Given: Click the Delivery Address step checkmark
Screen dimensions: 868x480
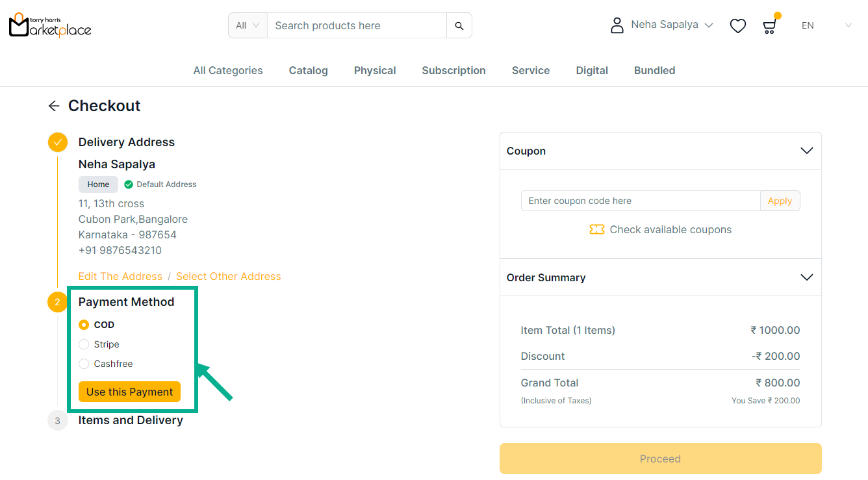Looking at the screenshot, I should [58, 142].
